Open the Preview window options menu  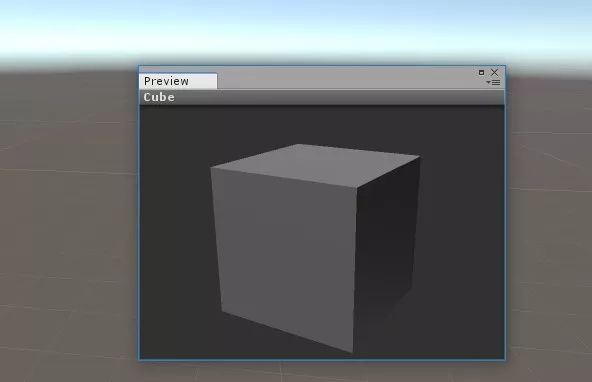click(x=493, y=82)
